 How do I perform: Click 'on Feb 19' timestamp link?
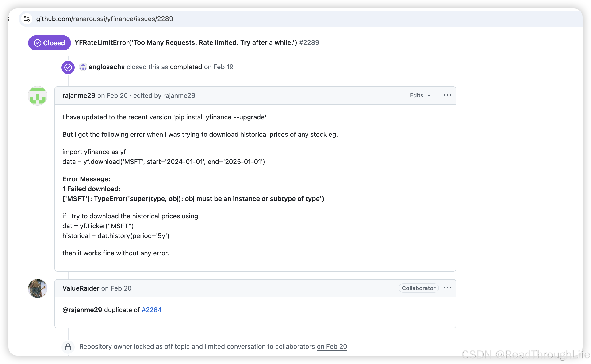pyautogui.click(x=219, y=67)
